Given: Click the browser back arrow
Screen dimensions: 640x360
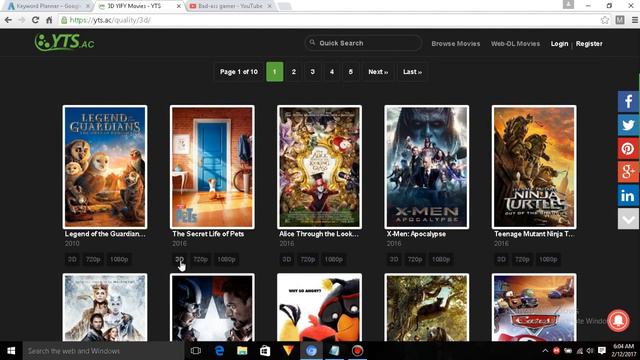Looking at the screenshot, I should pyautogui.click(x=8, y=20).
